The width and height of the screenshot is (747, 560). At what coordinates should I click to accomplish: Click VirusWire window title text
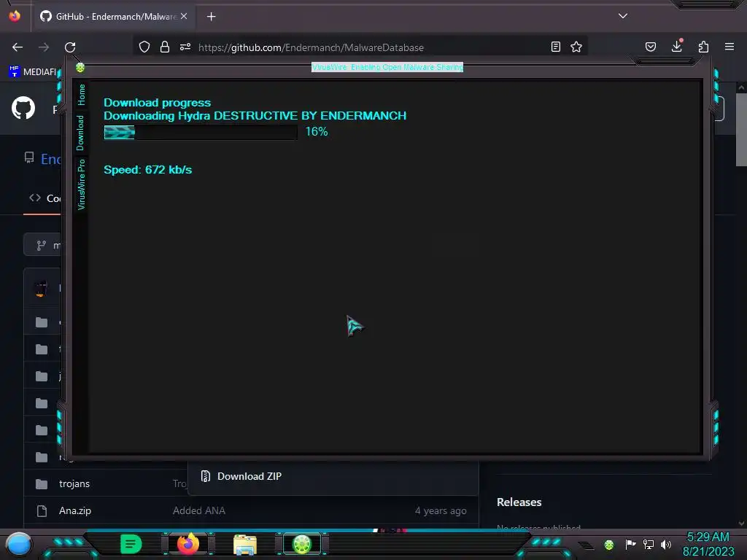387,67
